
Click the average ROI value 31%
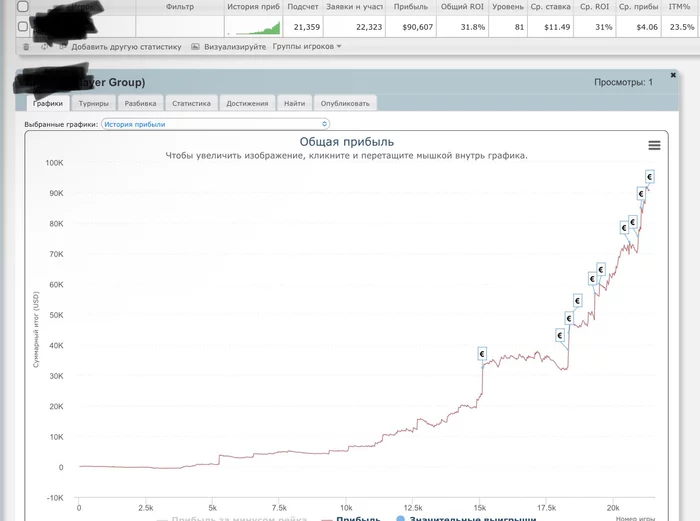pyautogui.click(x=604, y=27)
